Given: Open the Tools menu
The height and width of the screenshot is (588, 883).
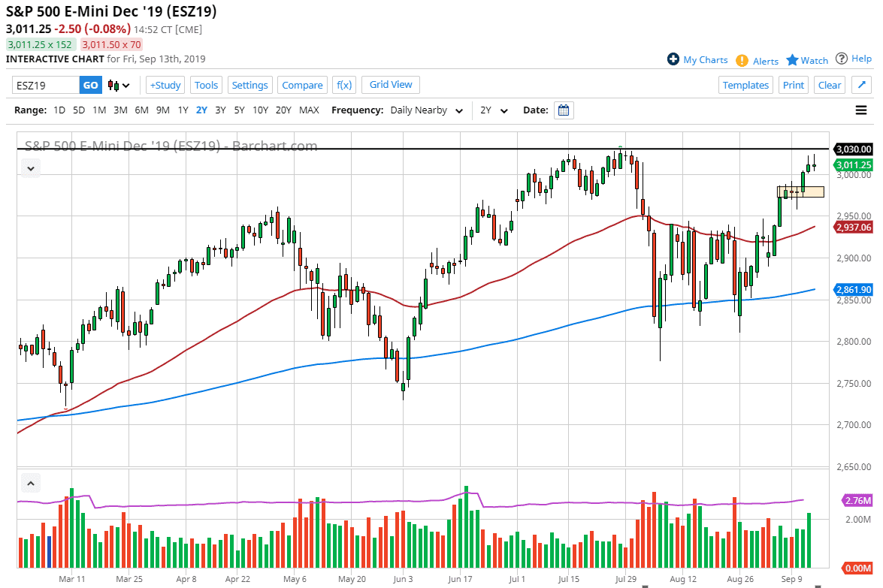Looking at the screenshot, I should click(x=206, y=85).
